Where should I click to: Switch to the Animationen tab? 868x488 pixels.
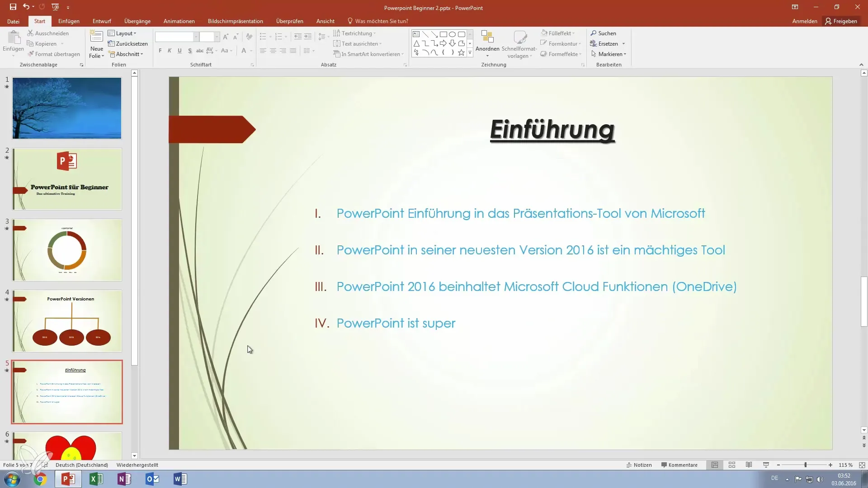click(179, 21)
